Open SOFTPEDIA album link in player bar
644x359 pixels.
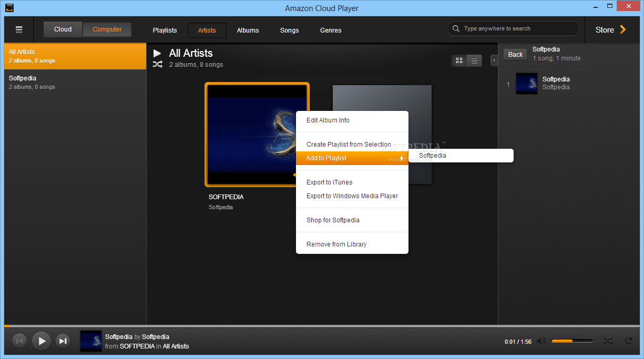click(x=137, y=346)
